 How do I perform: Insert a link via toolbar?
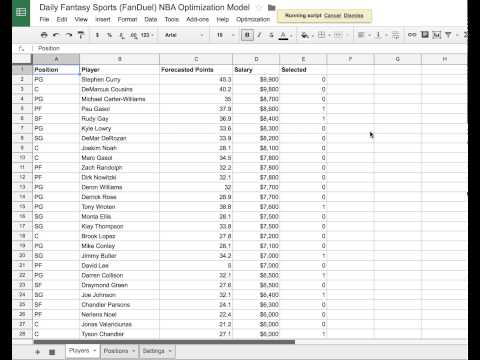pyautogui.click(x=412, y=35)
